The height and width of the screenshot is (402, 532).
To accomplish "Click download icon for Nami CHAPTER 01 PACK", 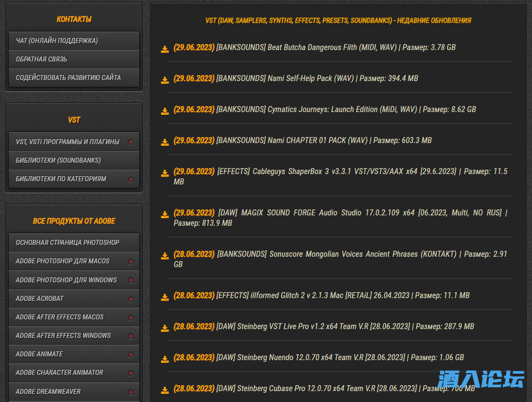I will point(165,143).
